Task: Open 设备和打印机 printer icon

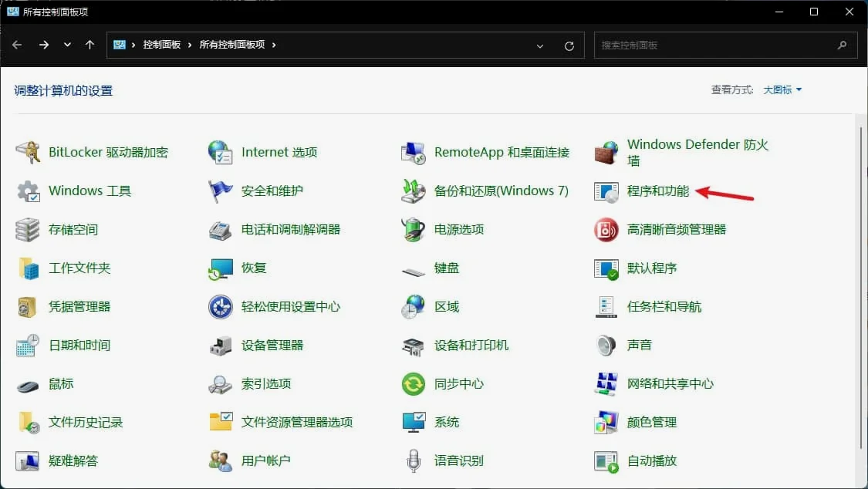Action: coord(413,347)
